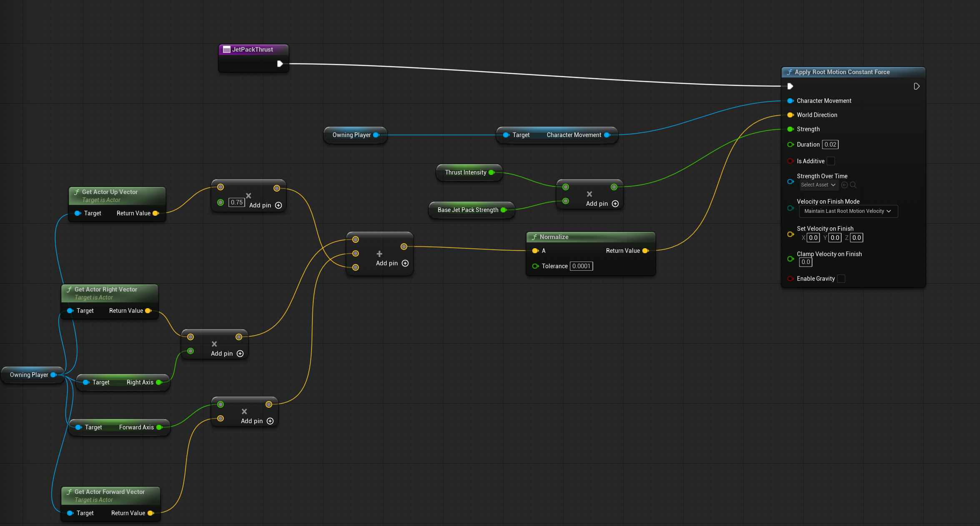Click the Duration value field 0.02
This screenshot has height=526, width=980.
[x=830, y=145]
